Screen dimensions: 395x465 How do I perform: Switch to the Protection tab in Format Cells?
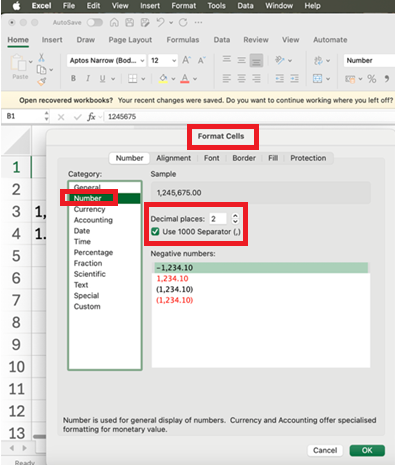click(x=308, y=158)
